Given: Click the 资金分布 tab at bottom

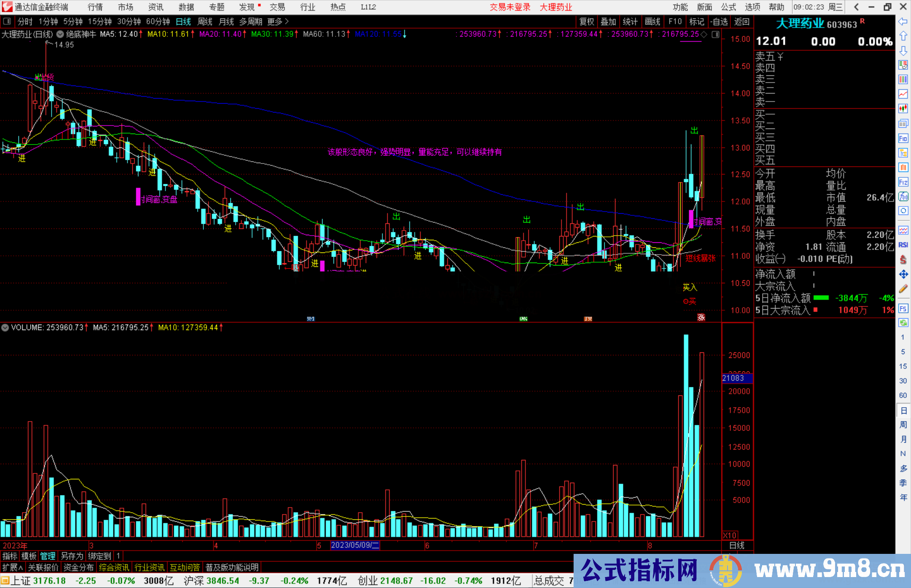Looking at the screenshot, I should (x=78, y=567).
